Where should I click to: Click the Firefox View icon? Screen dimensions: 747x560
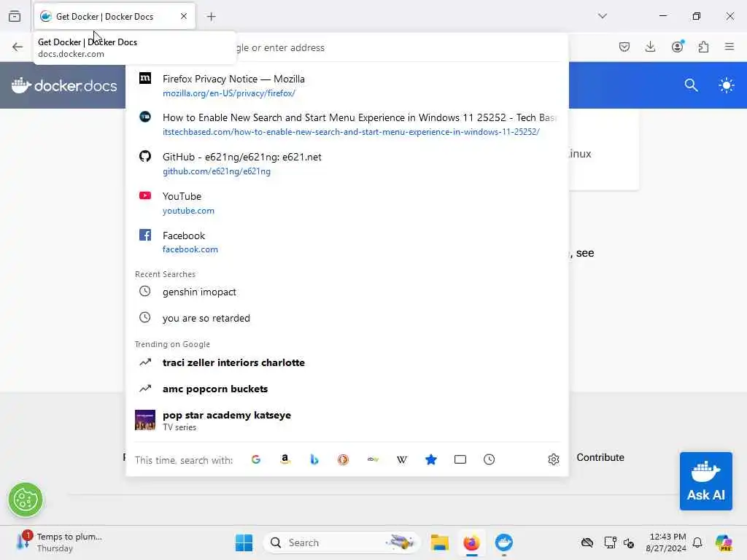coord(15,16)
